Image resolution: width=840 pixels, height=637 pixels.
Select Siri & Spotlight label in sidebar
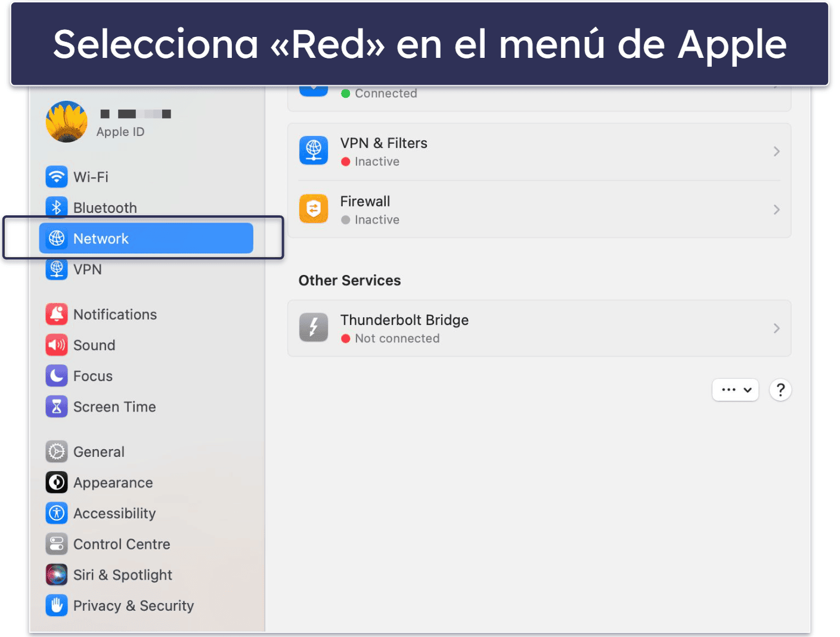(123, 575)
